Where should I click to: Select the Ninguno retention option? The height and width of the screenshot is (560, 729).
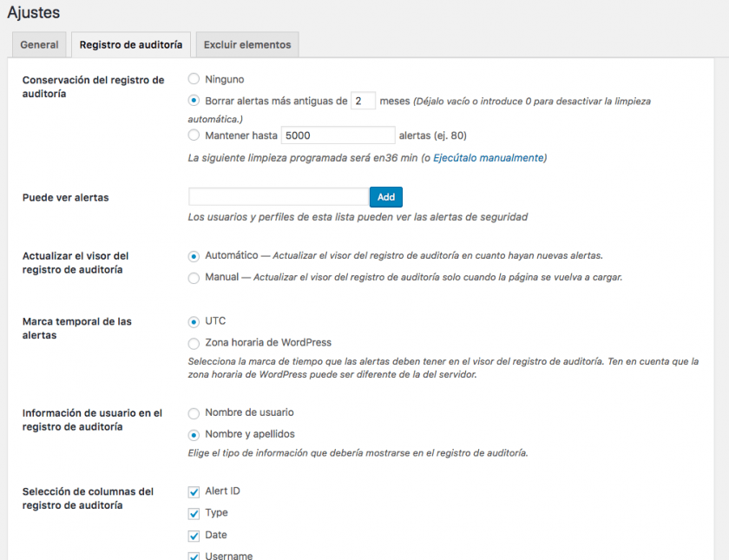(x=194, y=79)
